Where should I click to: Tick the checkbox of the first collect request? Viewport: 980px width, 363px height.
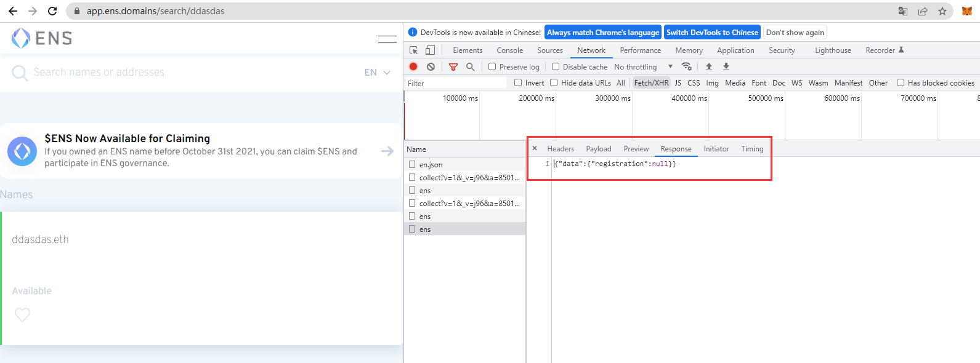tap(412, 177)
